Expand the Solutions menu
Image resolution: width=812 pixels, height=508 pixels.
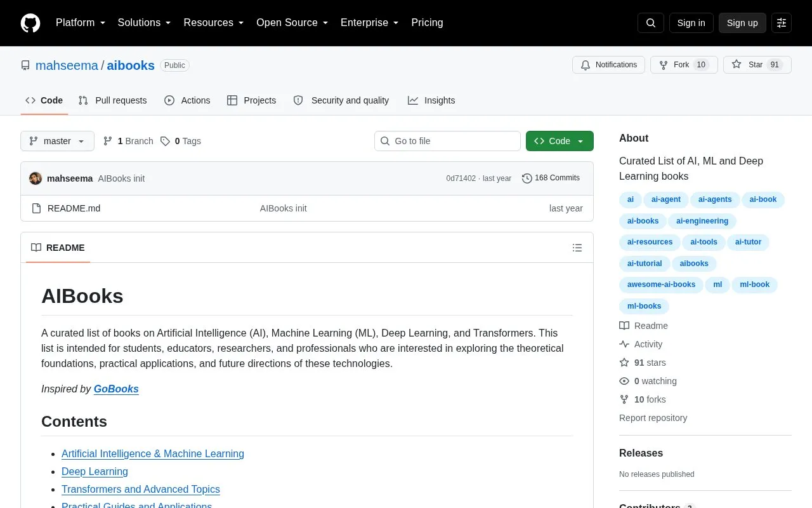[x=145, y=23]
